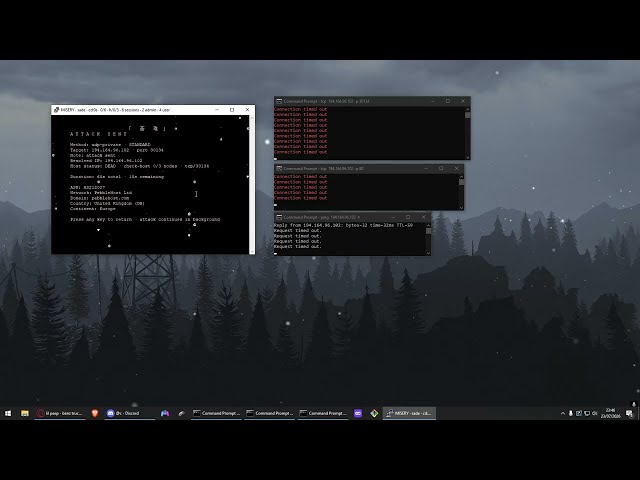Click the scrollbar thumb in the ping window

point(428,231)
